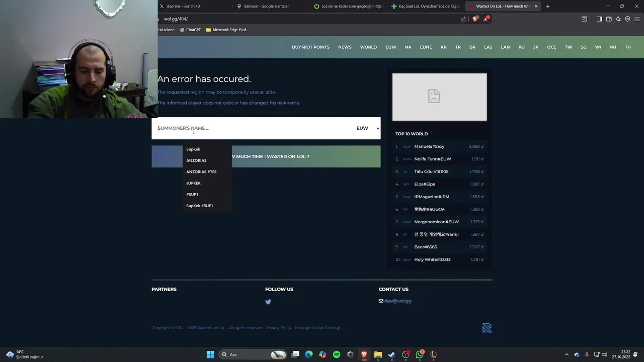Open Microsoft Edge Prof bookmarks folder
Screen dimensions: 644x362
pos(227,30)
